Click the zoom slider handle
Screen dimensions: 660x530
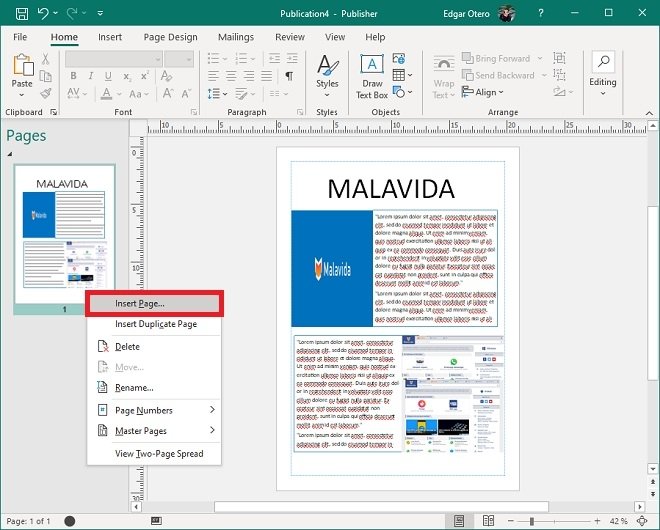click(532, 521)
